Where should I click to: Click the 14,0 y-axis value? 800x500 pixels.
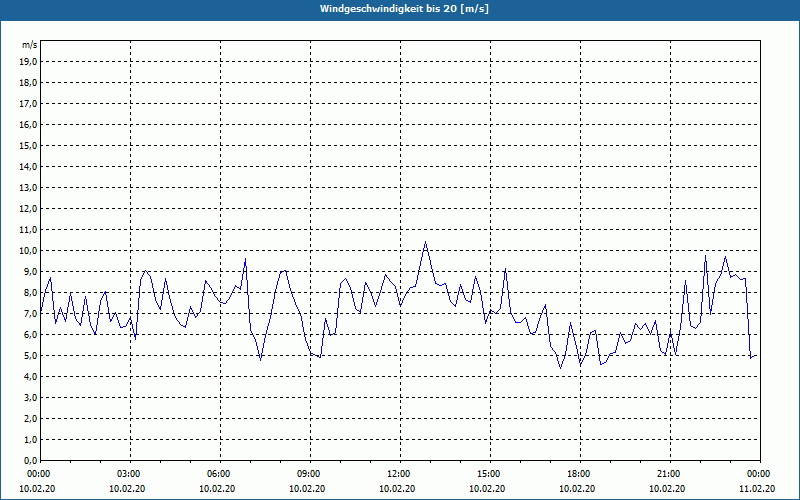point(28,167)
